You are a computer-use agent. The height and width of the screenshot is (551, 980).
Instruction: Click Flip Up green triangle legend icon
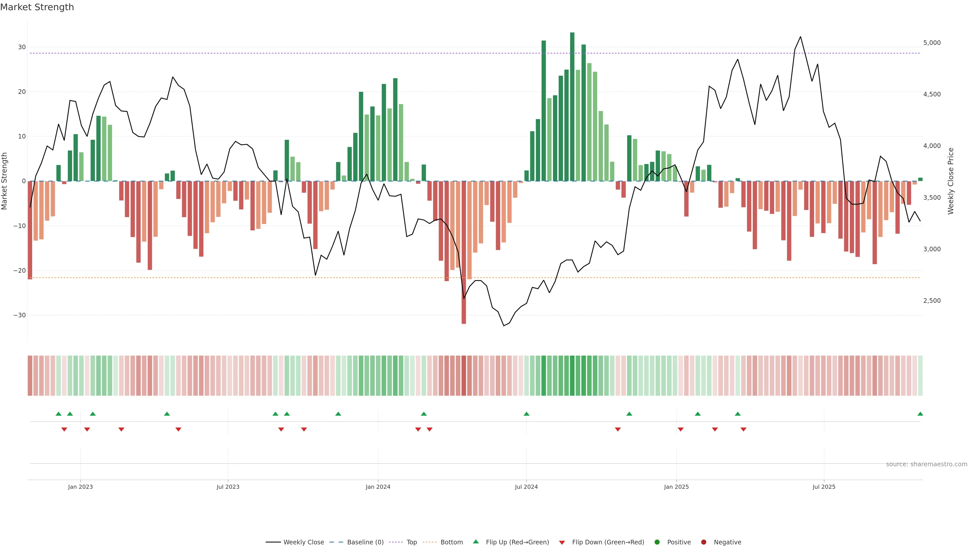(x=475, y=542)
